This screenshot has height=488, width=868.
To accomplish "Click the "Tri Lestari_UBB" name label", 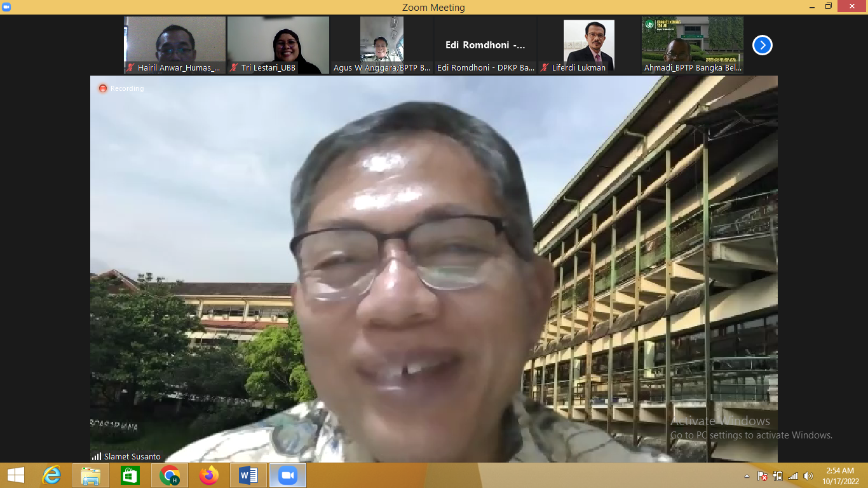I will point(268,67).
